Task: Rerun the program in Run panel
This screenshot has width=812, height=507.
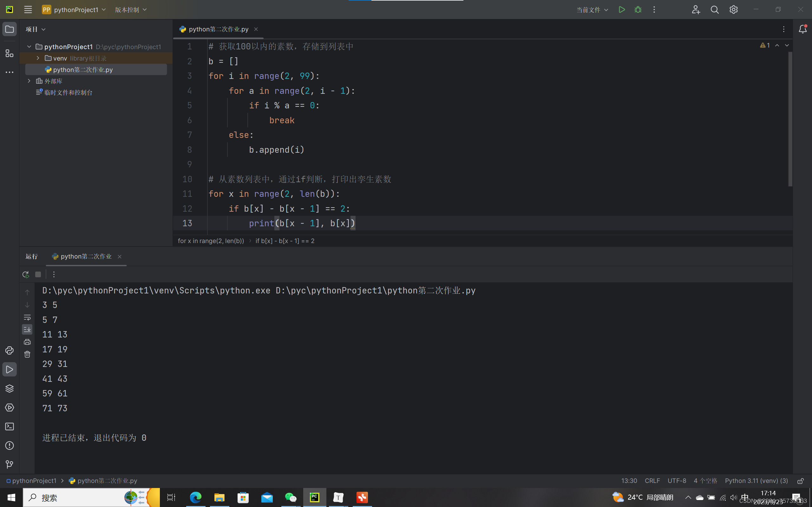Action: point(26,275)
